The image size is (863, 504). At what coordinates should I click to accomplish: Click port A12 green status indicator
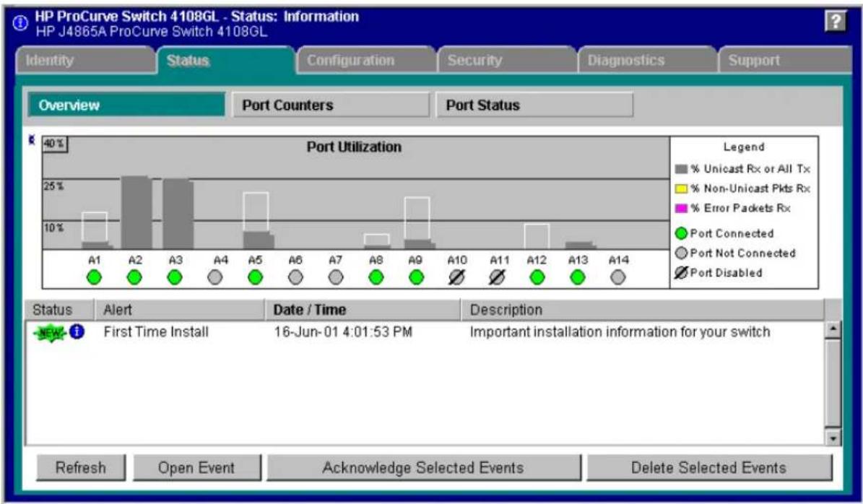537,278
